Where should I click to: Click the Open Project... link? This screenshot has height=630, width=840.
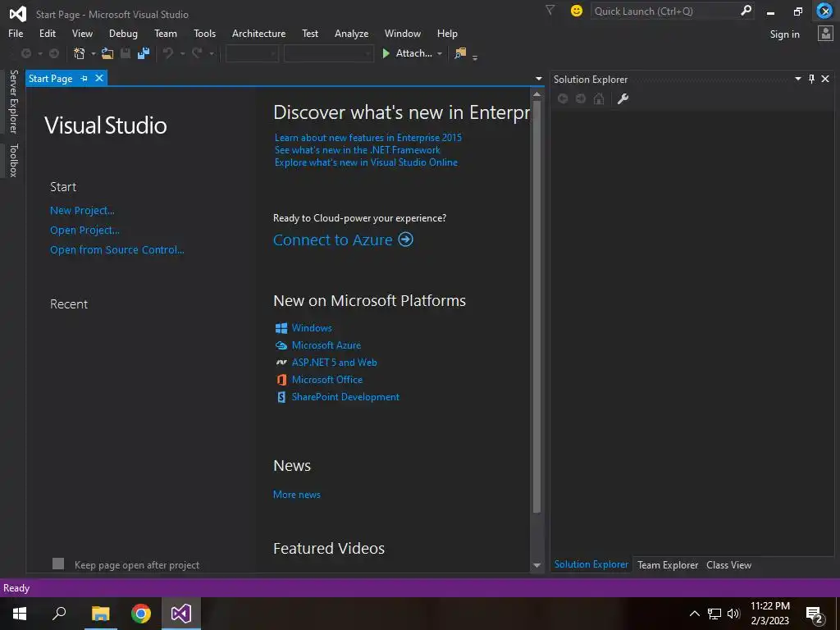[84, 230]
